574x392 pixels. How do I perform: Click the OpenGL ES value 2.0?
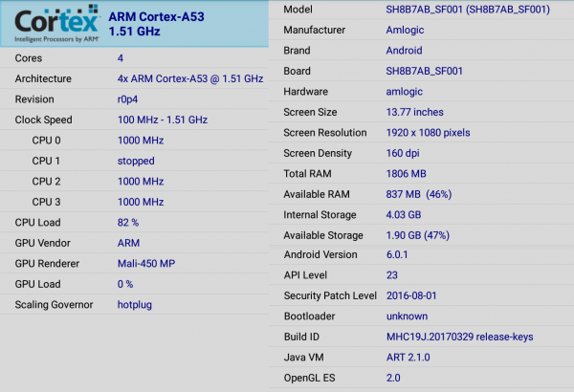click(393, 378)
